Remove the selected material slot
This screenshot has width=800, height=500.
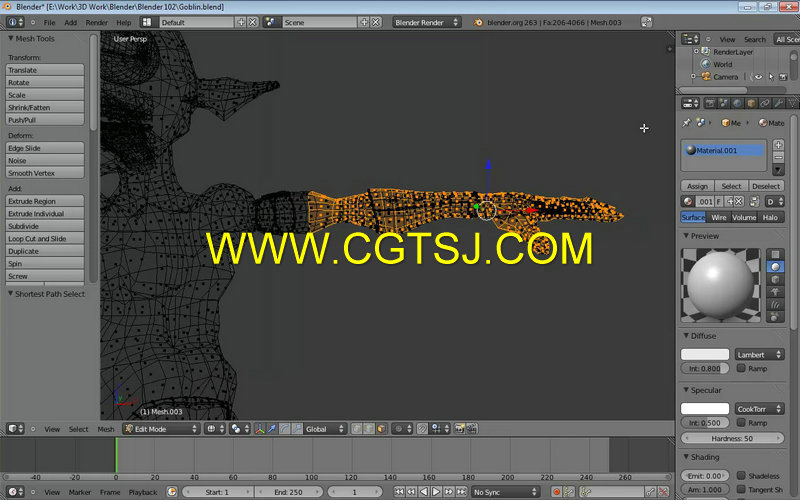click(x=778, y=157)
